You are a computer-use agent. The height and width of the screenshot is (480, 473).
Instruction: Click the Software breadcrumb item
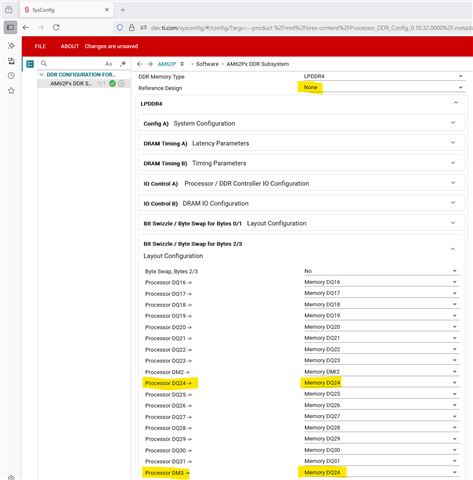click(x=207, y=64)
